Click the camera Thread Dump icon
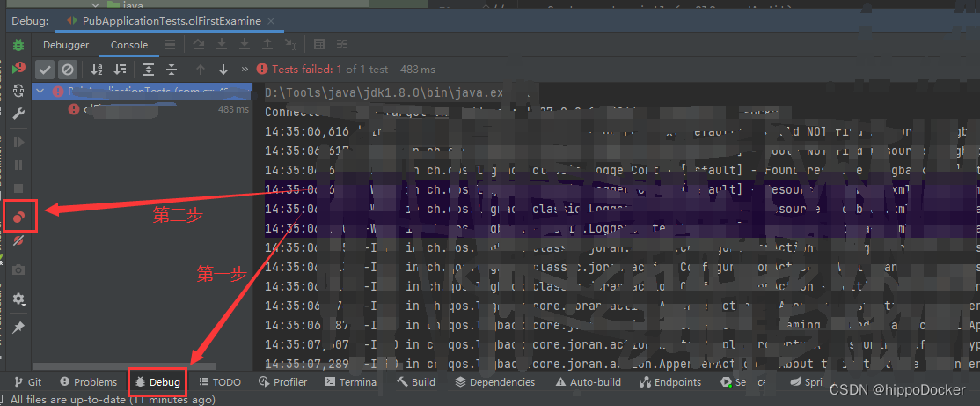The height and width of the screenshot is (406, 980). click(x=18, y=269)
